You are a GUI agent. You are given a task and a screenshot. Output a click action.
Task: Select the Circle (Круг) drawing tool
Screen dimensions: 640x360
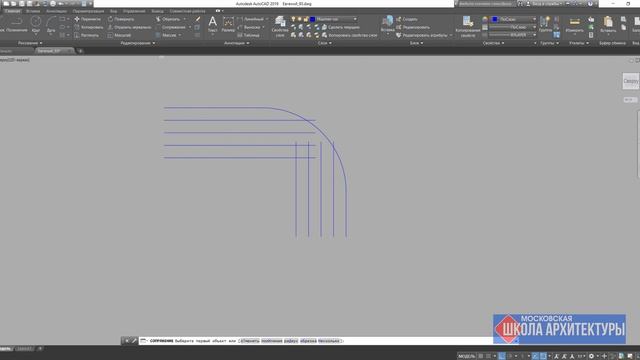point(36,24)
